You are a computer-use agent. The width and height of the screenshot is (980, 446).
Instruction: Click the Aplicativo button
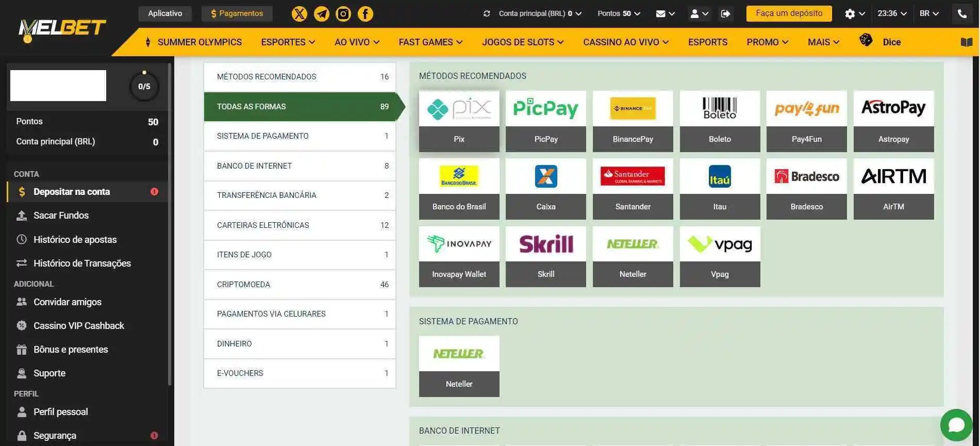tap(165, 13)
